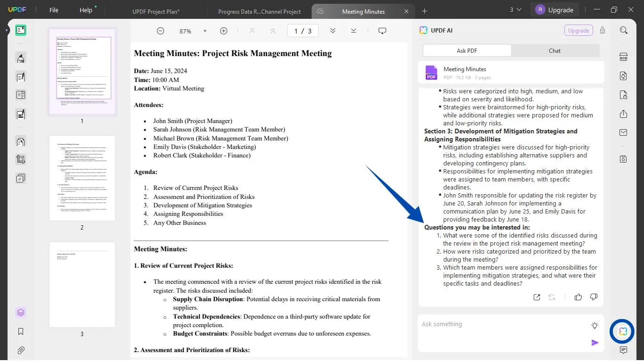Click the lock icon beside Upgrade in AI panel
Image resolution: width=644 pixels, height=362 pixels.
(603, 31)
